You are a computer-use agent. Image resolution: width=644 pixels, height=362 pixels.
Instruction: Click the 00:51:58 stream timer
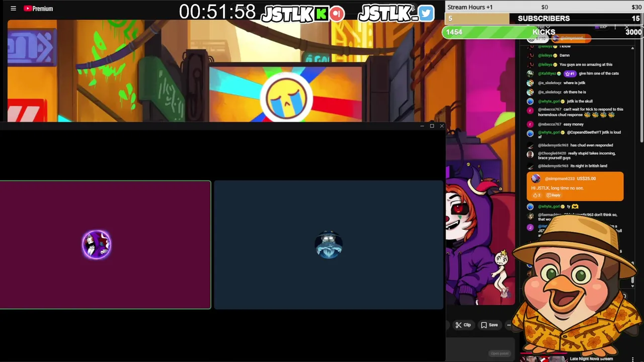tap(217, 12)
